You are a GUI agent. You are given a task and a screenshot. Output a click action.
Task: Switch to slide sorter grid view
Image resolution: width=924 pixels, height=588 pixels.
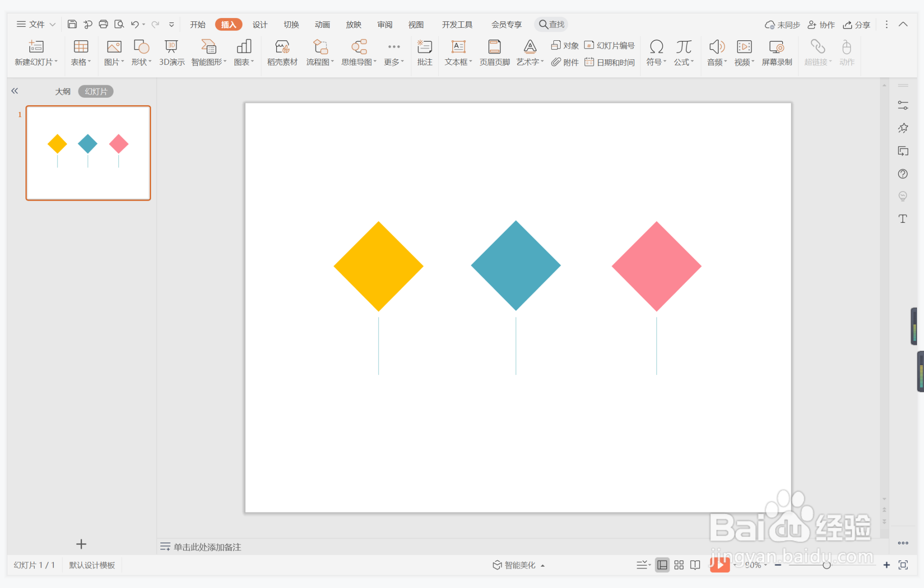coord(679,565)
